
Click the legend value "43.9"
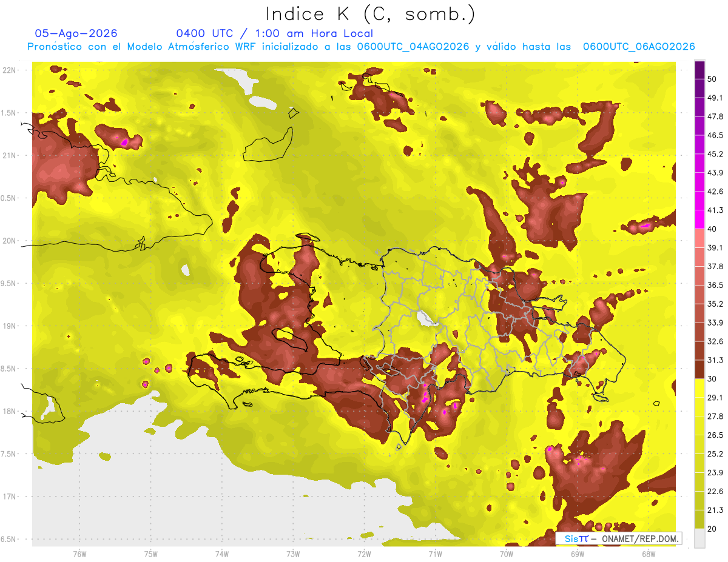click(715, 173)
